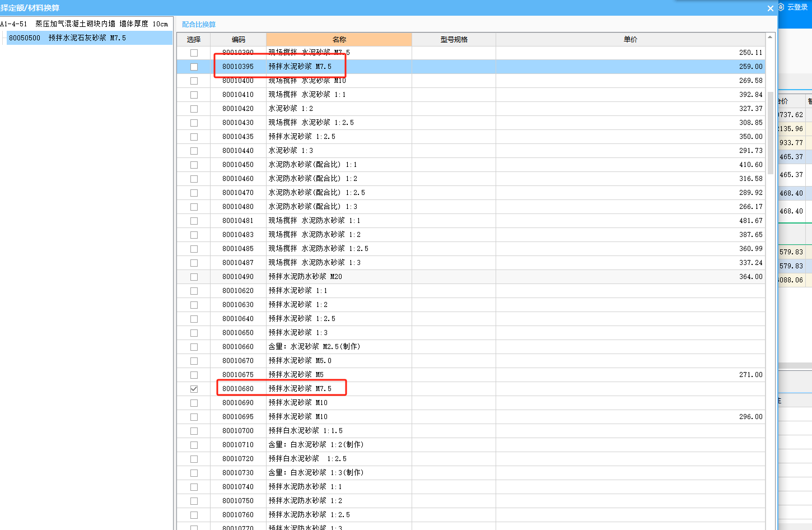The height and width of the screenshot is (530, 812).
Task: Click name cell 水泥防水砂浆(配合比) 1:2.5
Action: [x=339, y=193]
